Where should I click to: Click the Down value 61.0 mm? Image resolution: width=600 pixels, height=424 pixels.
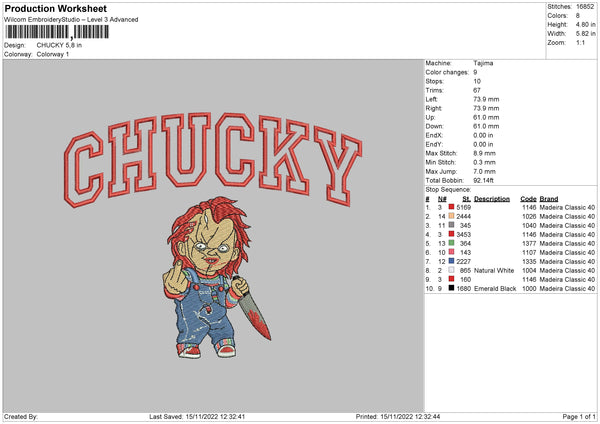pyautogui.click(x=486, y=126)
